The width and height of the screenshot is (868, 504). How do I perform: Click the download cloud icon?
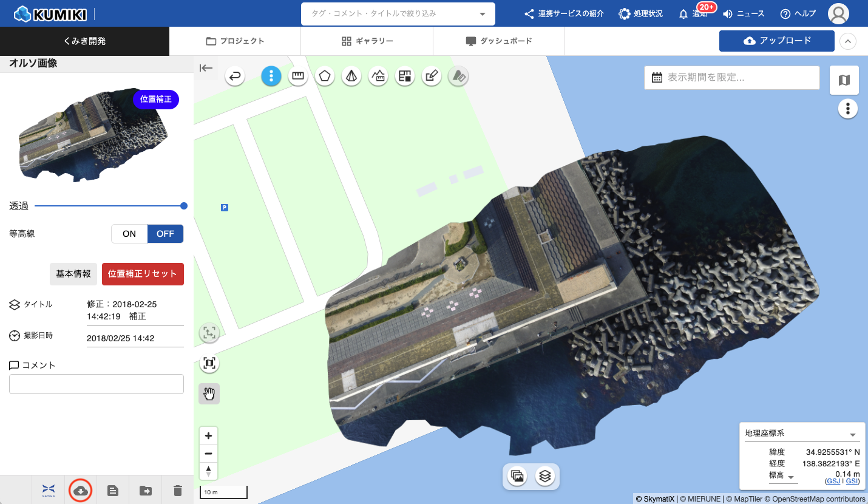(x=80, y=490)
